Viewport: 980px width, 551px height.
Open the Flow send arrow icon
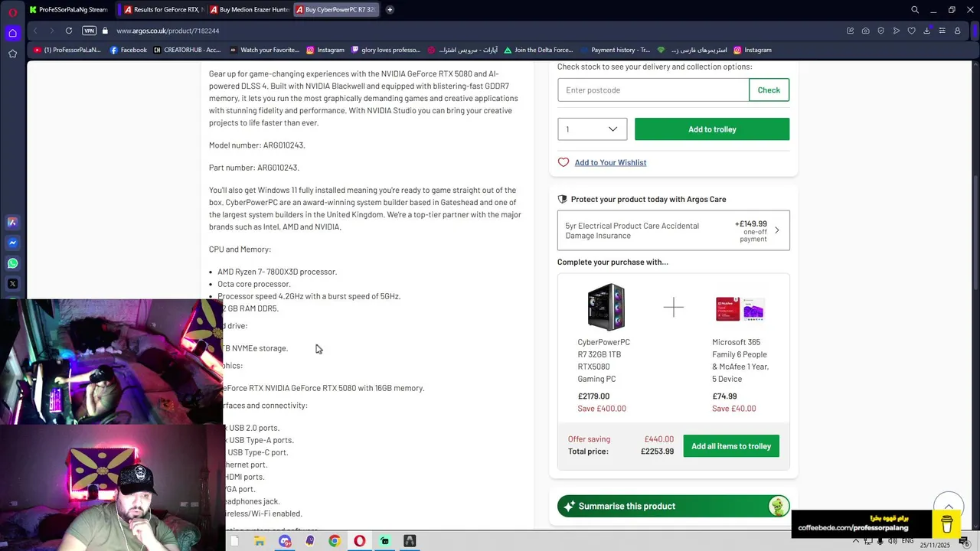point(896,31)
